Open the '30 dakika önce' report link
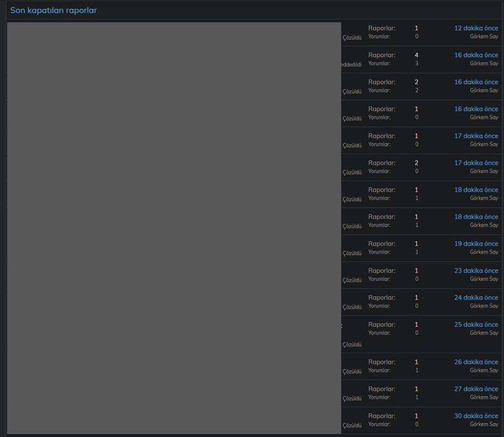The width and height of the screenshot is (504, 437). tap(476, 416)
